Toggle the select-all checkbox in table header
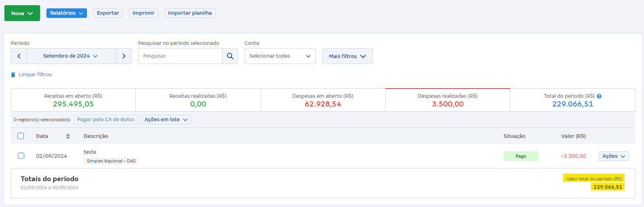Viewport: 644px width, 207px height. [x=21, y=136]
